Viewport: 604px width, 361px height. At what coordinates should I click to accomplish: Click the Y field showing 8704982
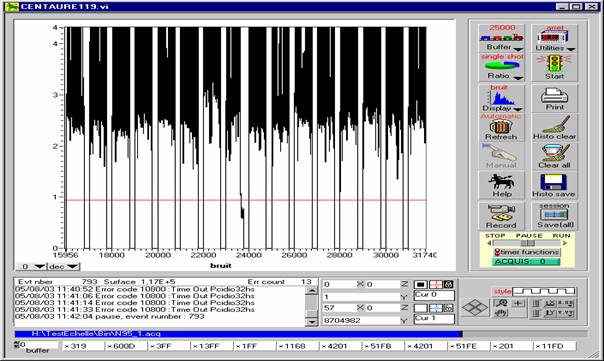(x=361, y=320)
